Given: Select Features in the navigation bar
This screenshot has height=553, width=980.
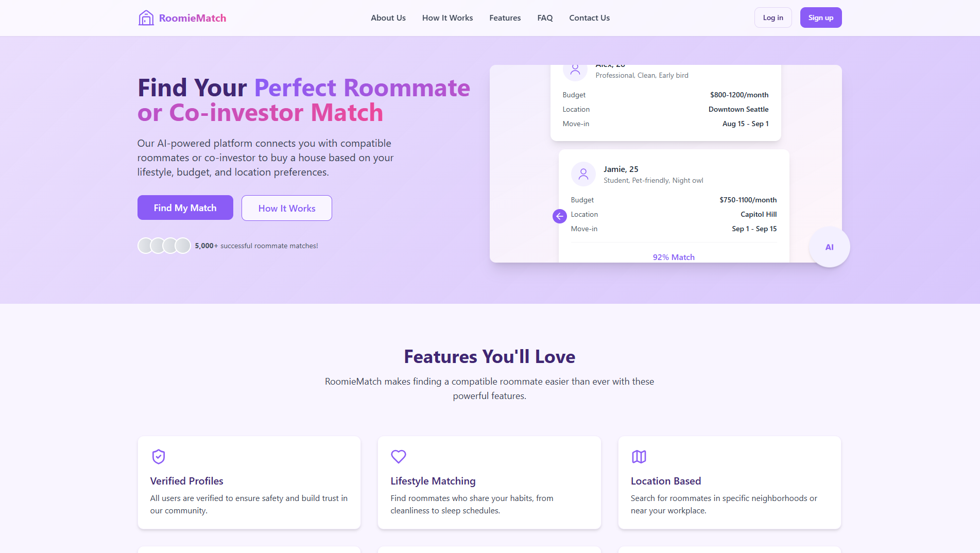Looking at the screenshot, I should [x=505, y=18].
